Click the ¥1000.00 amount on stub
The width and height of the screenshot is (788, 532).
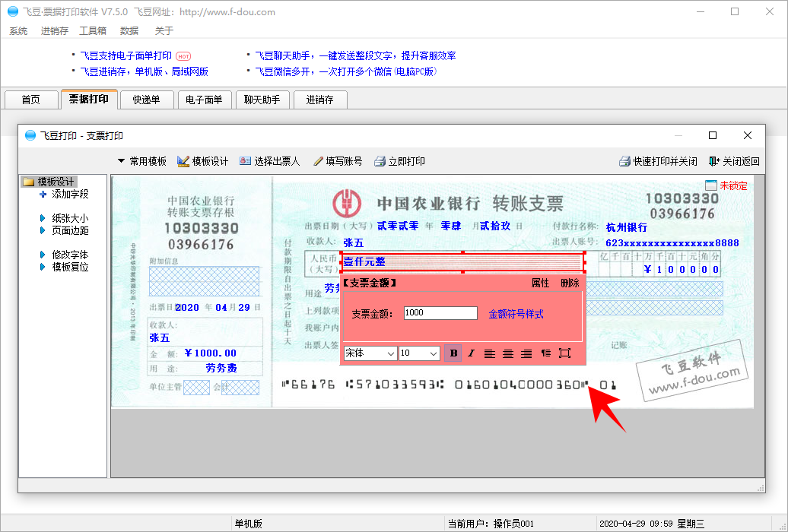[210, 353]
